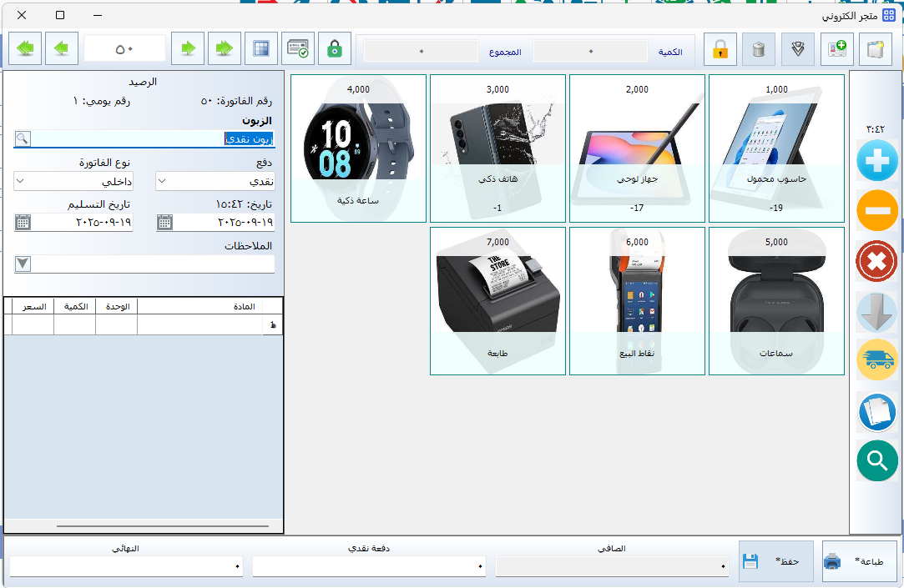Viewport: 904px width, 588px height.
Task: Open delivery date calendar picker
Action: pyautogui.click(x=23, y=222)
